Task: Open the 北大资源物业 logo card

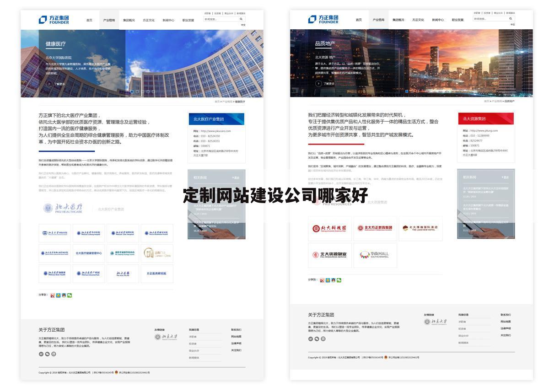Action: pos(329,255)
